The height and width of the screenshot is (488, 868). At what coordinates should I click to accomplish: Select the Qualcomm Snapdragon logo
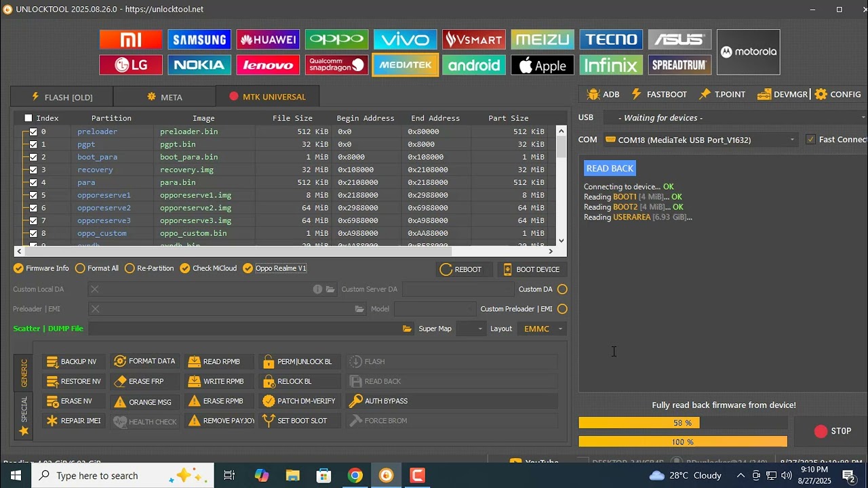[x=337, y=65]
